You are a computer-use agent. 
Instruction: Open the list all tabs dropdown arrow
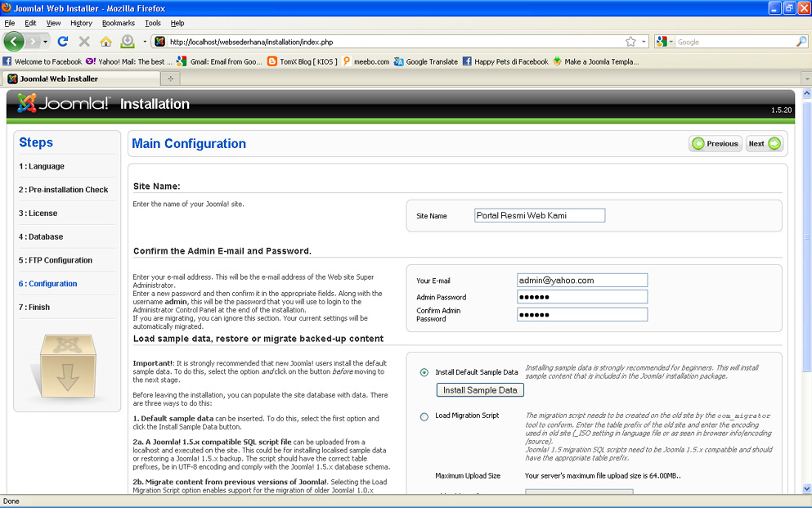click(806, 79)
